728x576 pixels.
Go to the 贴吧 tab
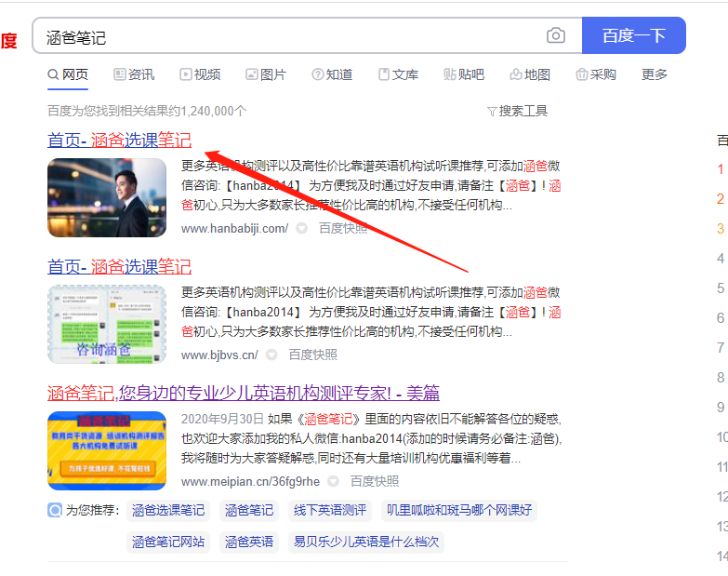click(464, 74)
